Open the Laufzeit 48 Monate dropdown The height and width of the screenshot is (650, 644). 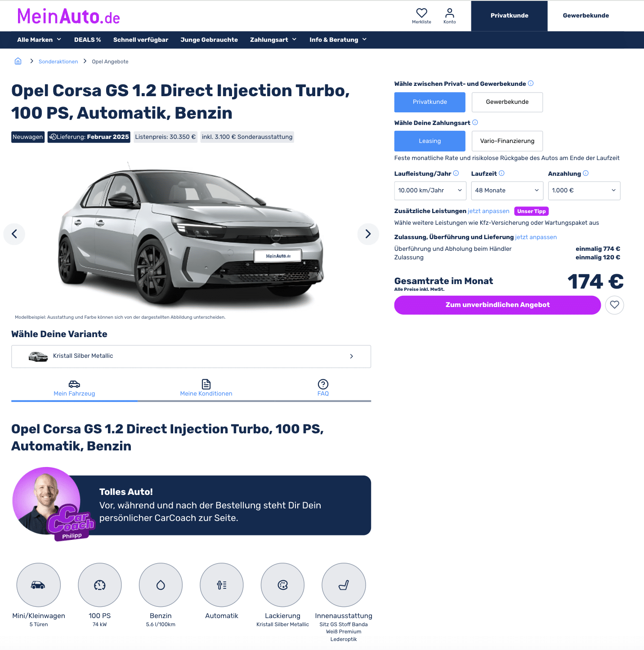point(507,191)
